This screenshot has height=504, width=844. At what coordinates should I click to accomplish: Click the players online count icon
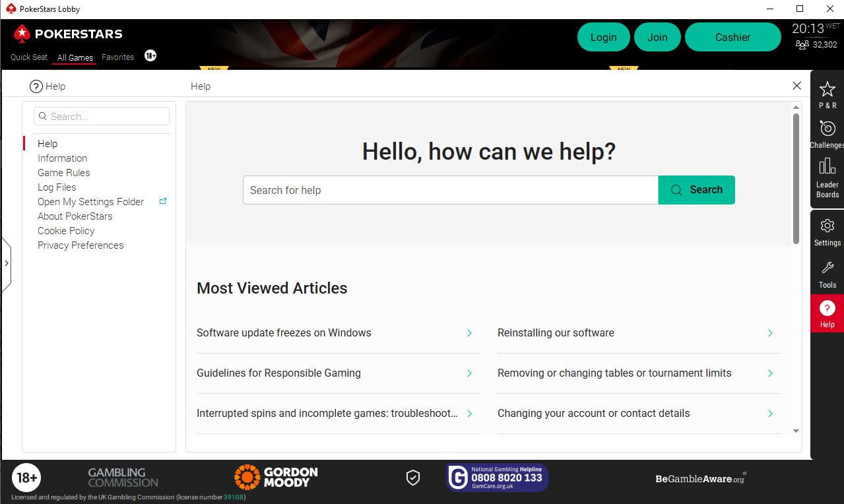pos(802,45)
